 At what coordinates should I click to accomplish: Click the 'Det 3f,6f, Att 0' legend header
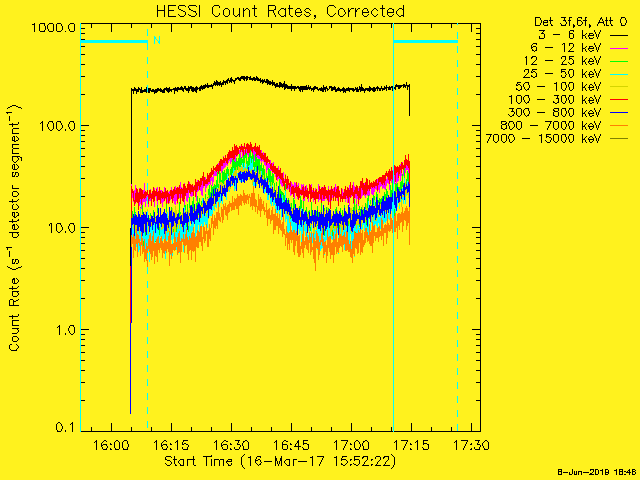click(x=580, y=22)
